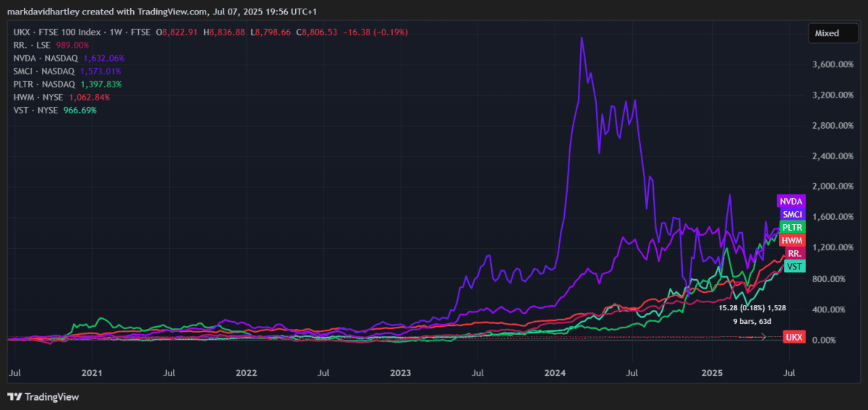Click the SMCI value 1,573.01%

point(101,71)
